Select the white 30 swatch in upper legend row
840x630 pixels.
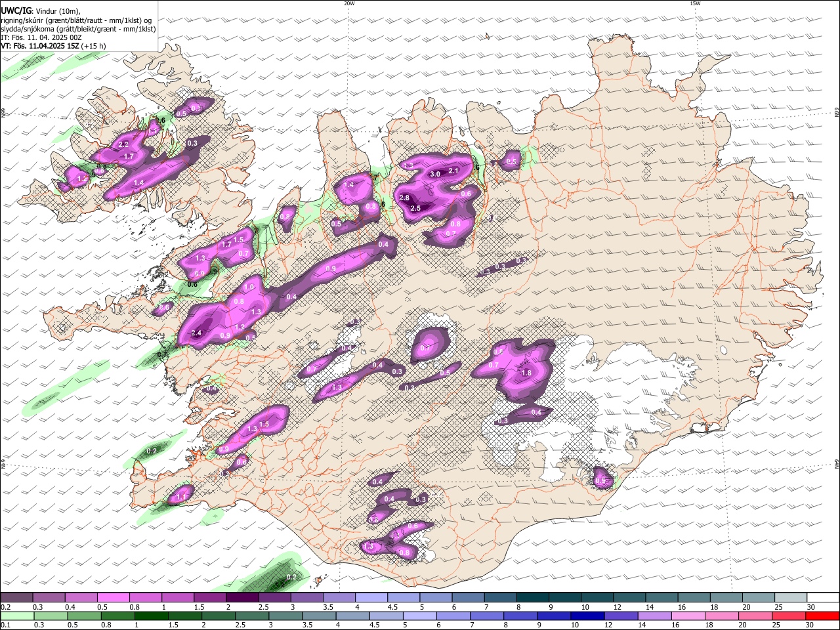(823, 597)
